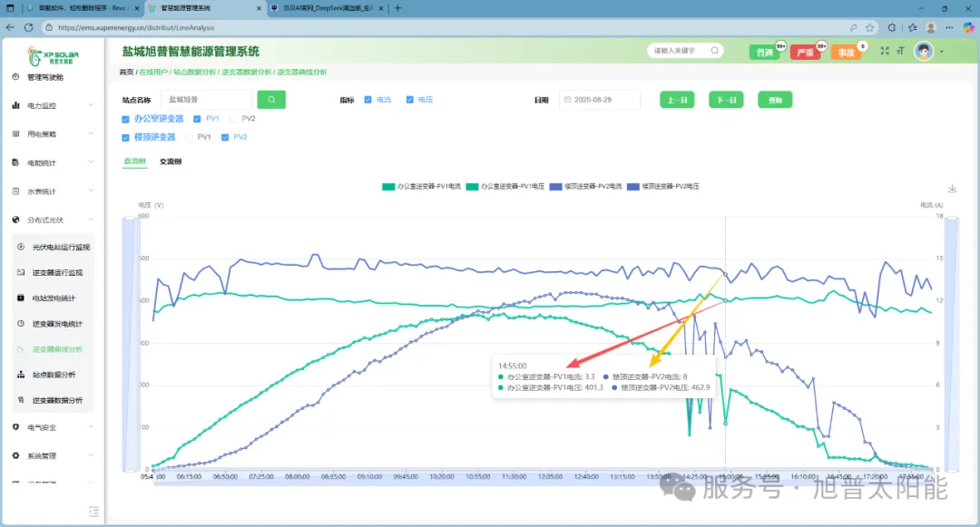Check PV2 under 办公室逆变器
This screenshot has height=527, width=980.
(x=234, y=119)
